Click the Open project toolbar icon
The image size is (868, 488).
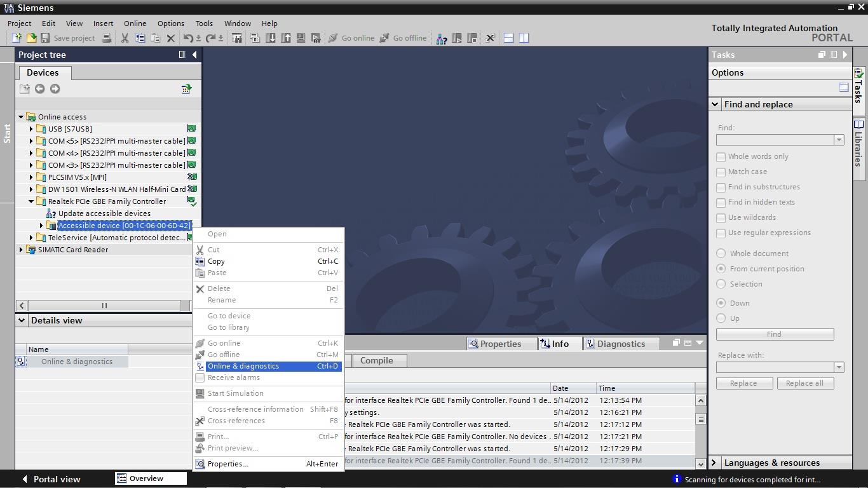31,38
